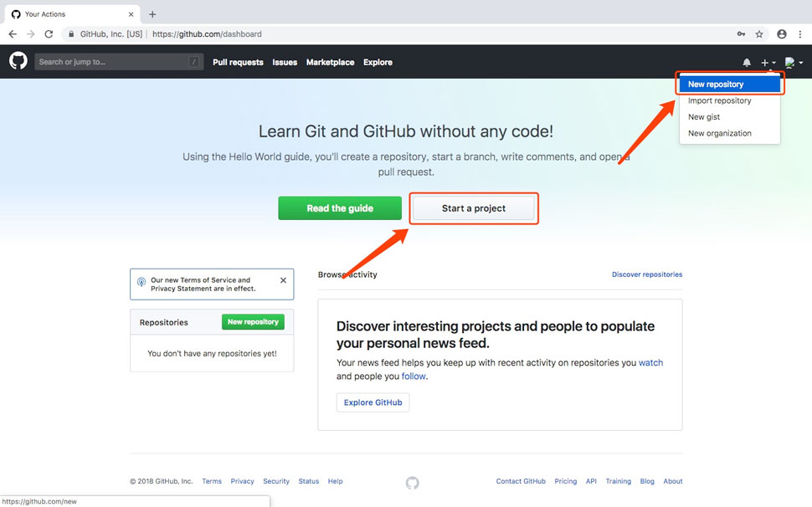Choose Import repository menu entry

pos(730,100)
